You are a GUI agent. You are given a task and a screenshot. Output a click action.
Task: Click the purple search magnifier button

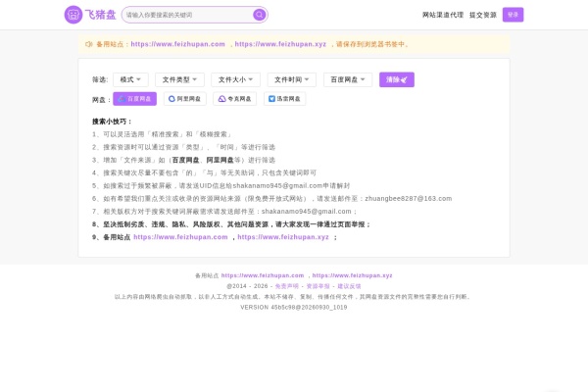259,15
